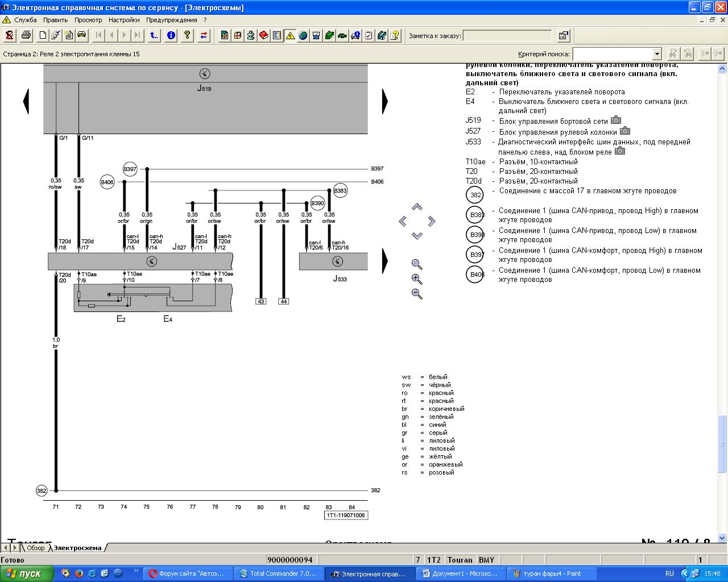This screenshot has height=582, width=728.
Task: Follow the boxed 43 wire reference
Action: 261,301
